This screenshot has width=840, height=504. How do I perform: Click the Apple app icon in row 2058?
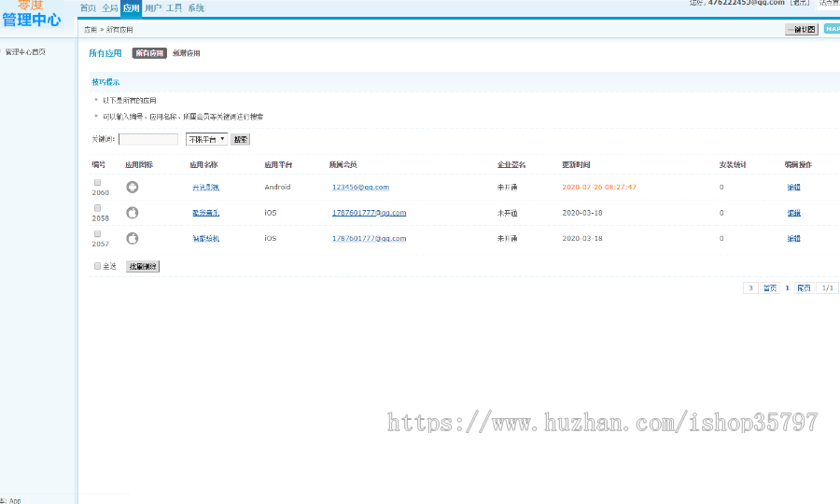133,213
